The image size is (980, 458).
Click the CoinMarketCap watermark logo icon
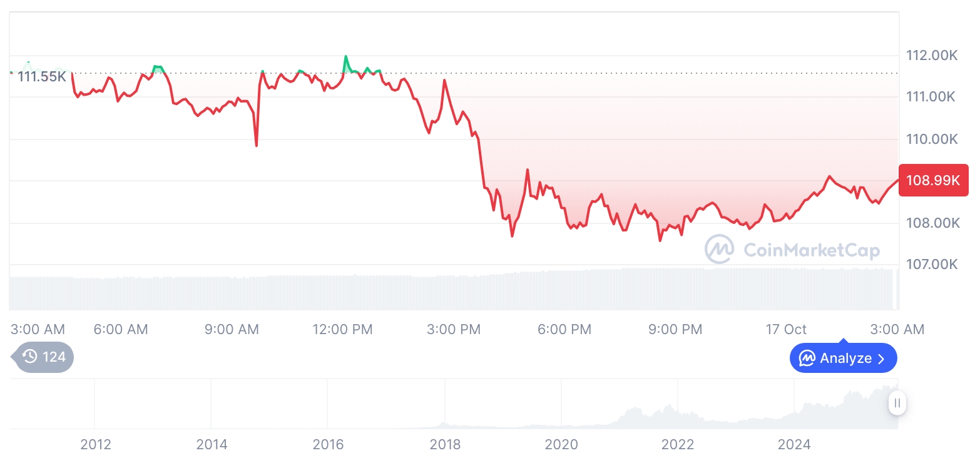[720, 249]
